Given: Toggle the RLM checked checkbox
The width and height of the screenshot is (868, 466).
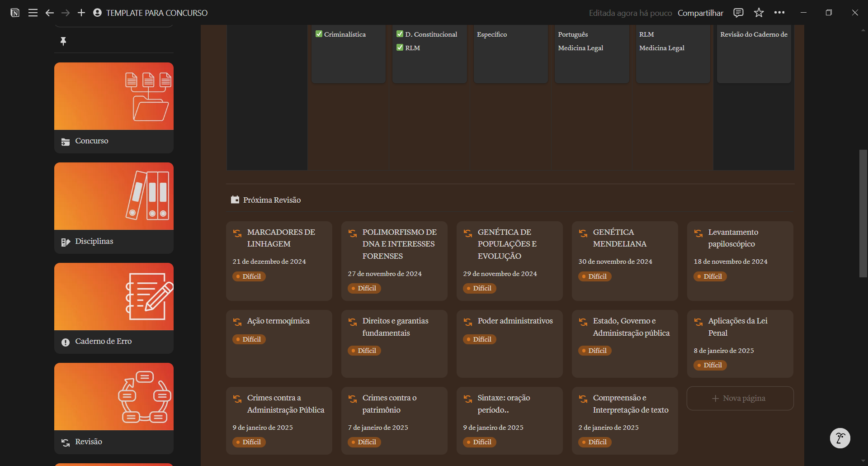Looking at the screenshot, I should click(x=400, y=48).
